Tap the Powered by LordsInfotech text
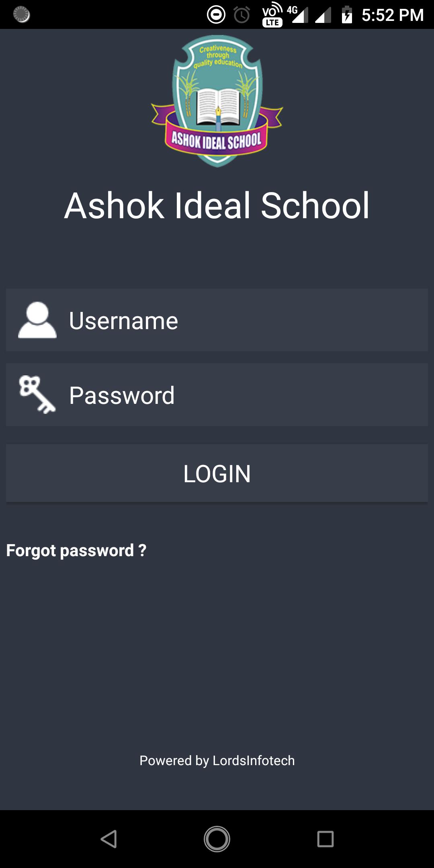 [x=217, y=761]
